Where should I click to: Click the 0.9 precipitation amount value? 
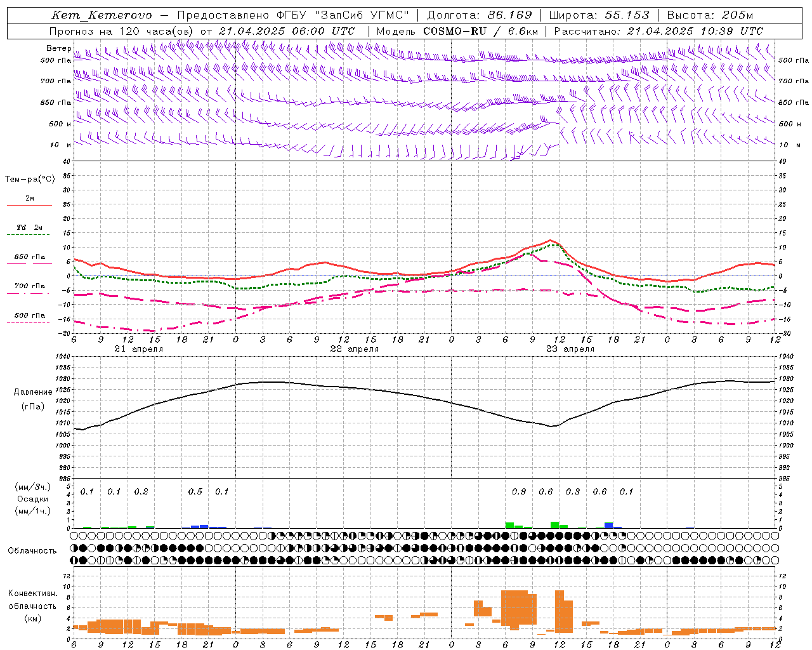point(519,492)
